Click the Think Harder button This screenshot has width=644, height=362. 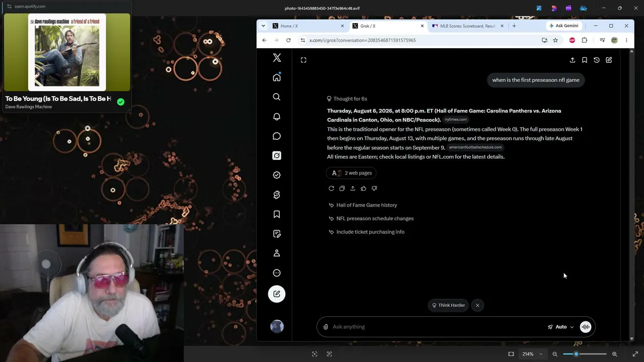tap(448, 305)
